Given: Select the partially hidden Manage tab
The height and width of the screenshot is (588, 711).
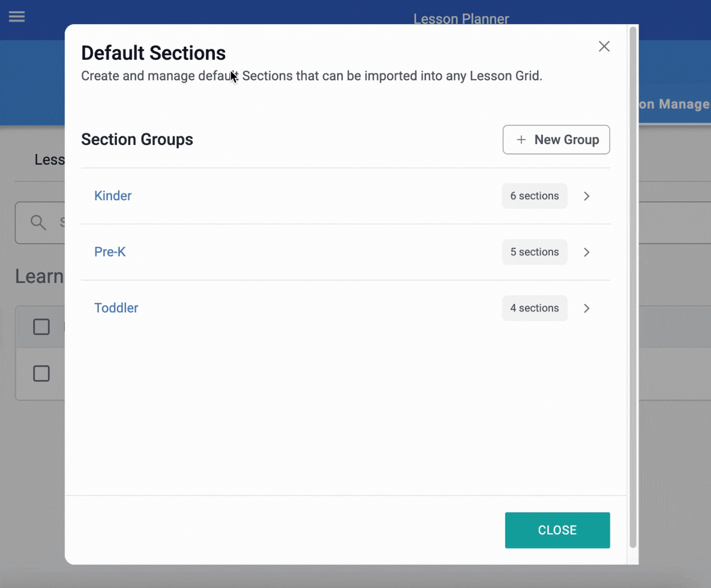Looking at the screenshot, I should tap(675, 104).
